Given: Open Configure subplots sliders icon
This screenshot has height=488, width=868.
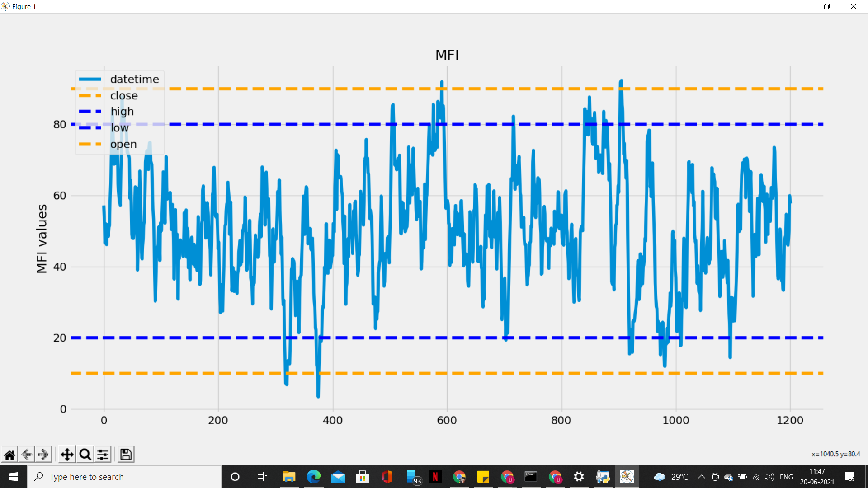Looking at the screenshot, I should pos(103,455).
